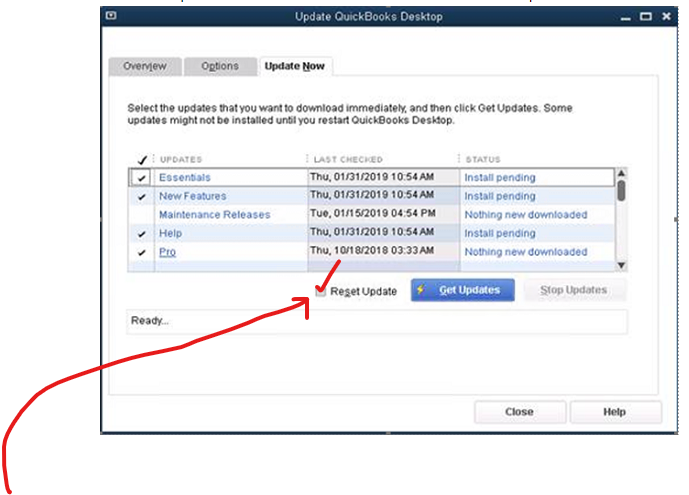Click the Close button
Image resolution: width=689 pixels, height=495 pixels.
[x=519, y=412]
